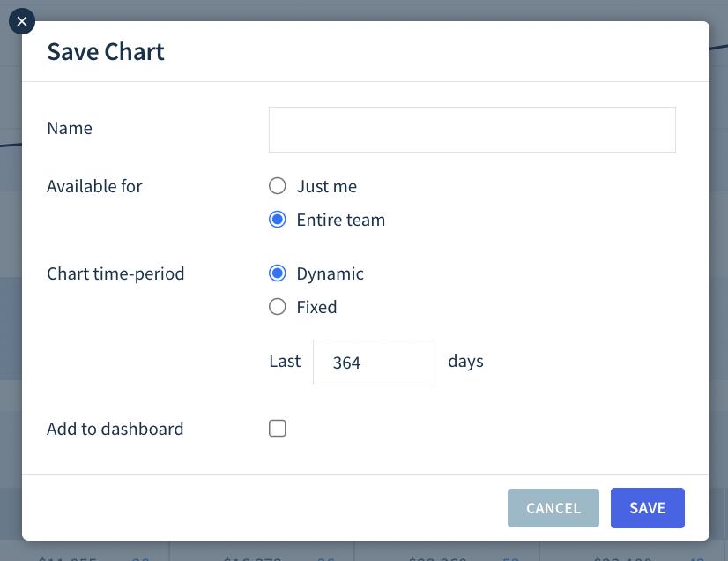Click the "Chart time-period" label

(115, 273)
